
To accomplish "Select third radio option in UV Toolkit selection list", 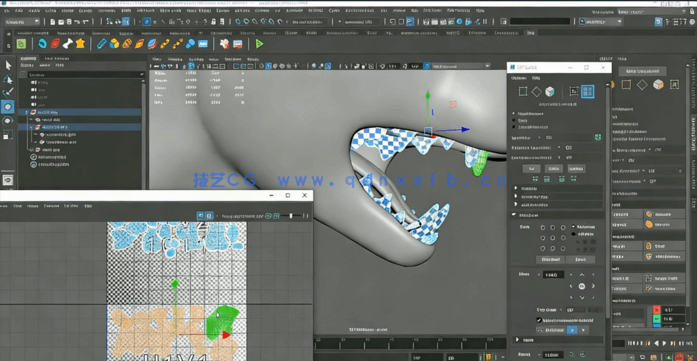I will point(514,127).
